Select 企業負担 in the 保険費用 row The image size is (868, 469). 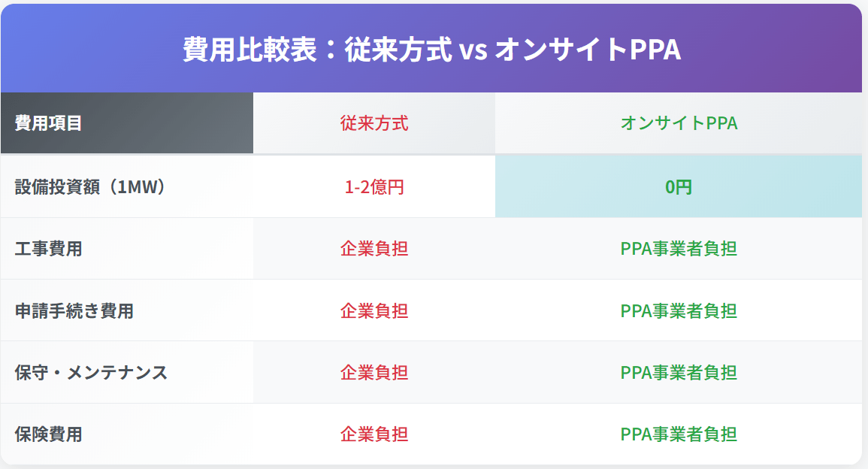tap(374, 434)
